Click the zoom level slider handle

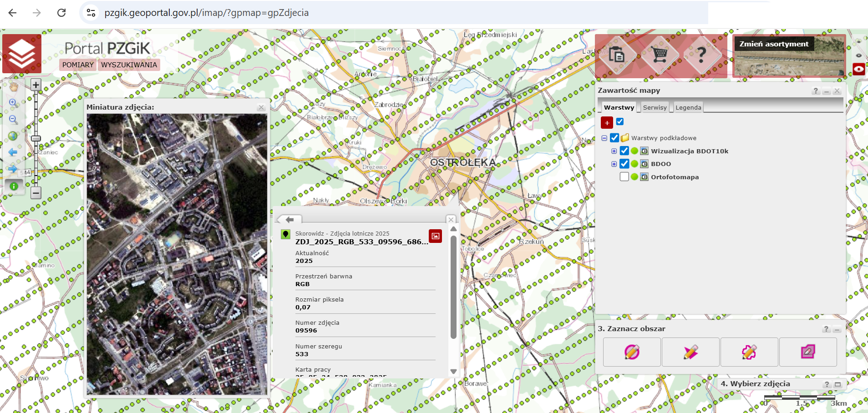pyautogui.click(x=36, y=139)
